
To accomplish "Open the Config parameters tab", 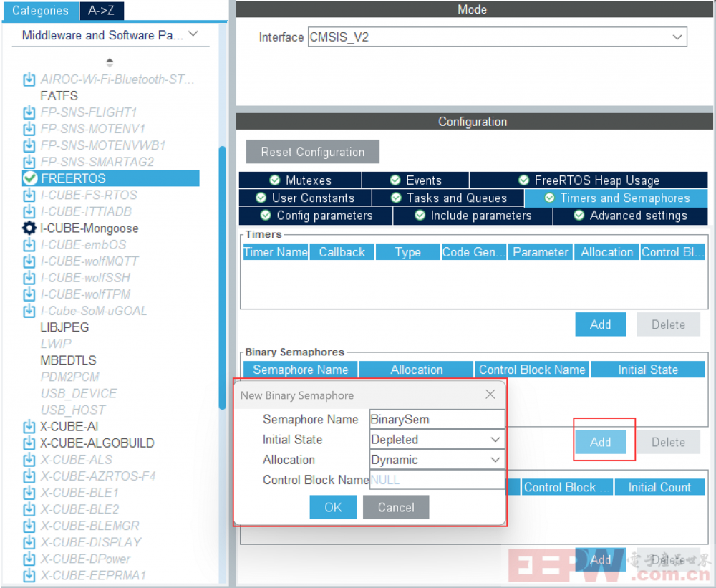I will 316,216.
